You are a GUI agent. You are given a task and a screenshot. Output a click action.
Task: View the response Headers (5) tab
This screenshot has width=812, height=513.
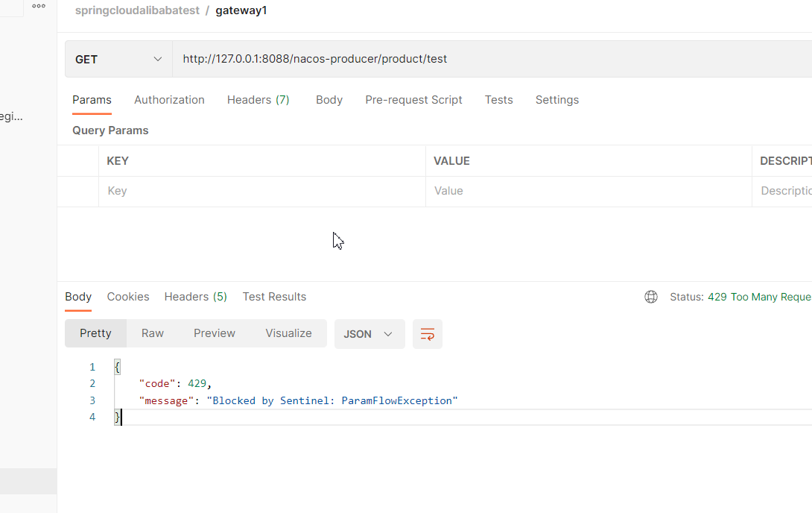[x=196, y=297]
